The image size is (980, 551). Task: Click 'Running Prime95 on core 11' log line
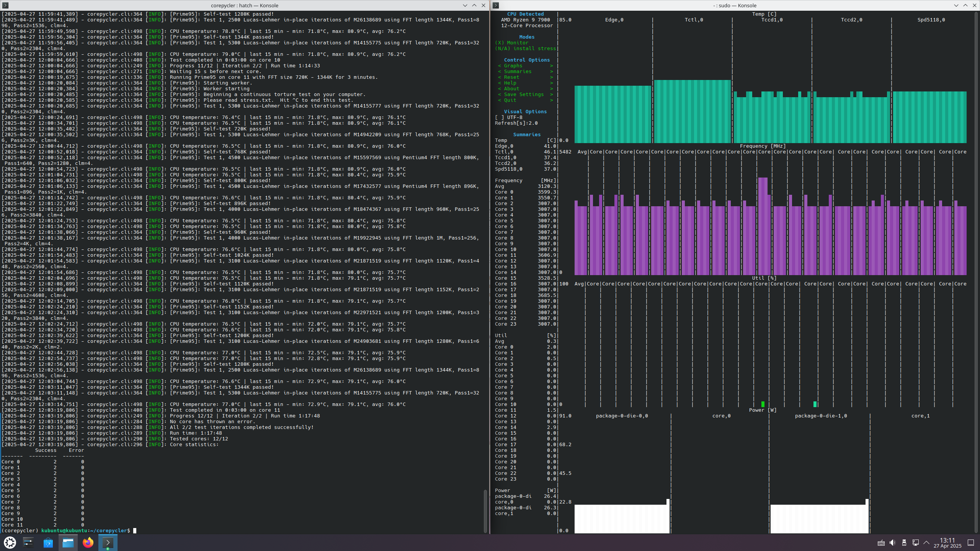pos(274,77)
